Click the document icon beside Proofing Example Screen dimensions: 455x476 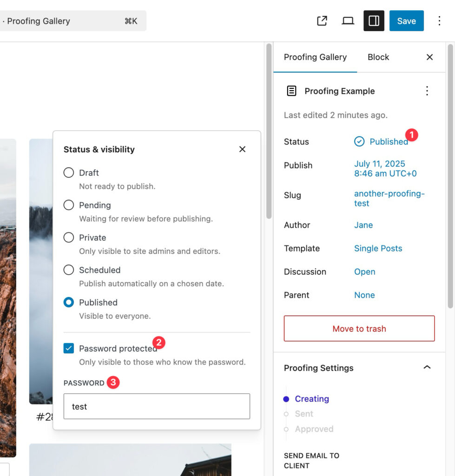point(291,91)
